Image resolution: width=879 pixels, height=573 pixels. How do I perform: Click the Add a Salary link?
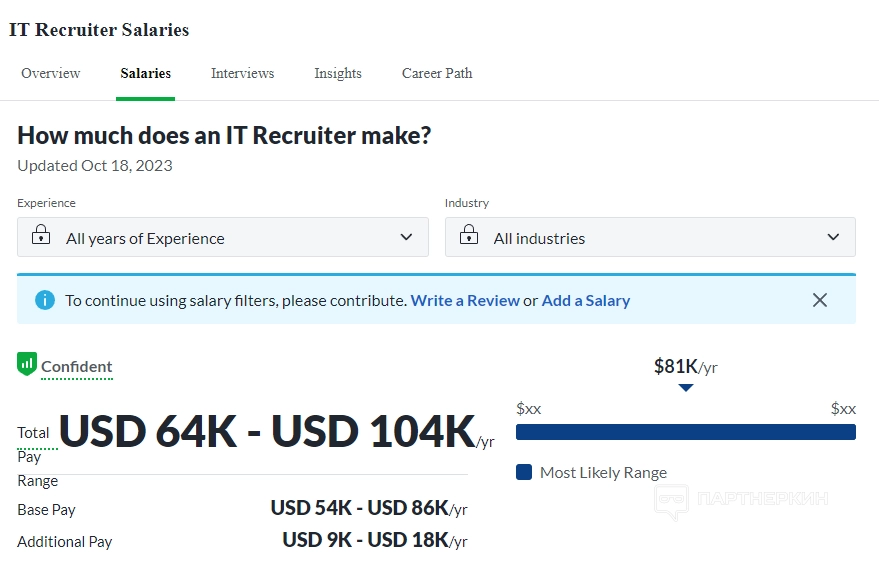point(586,300)
